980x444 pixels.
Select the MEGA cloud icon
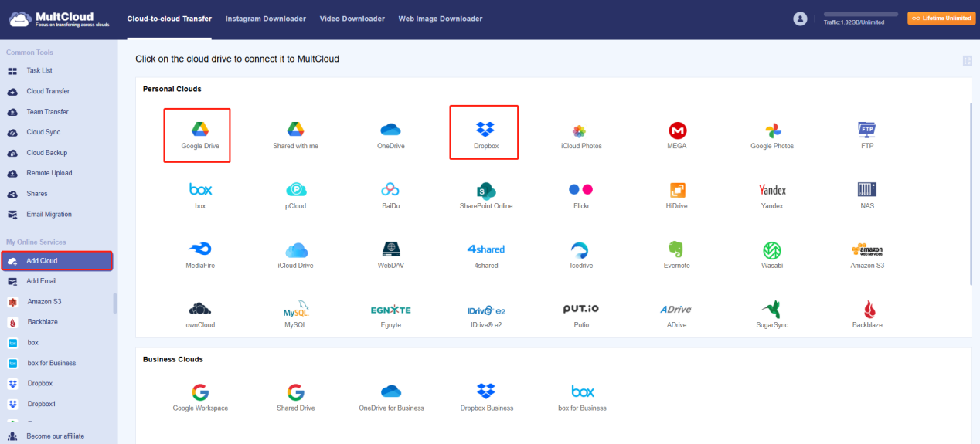(x=677, y=130)
